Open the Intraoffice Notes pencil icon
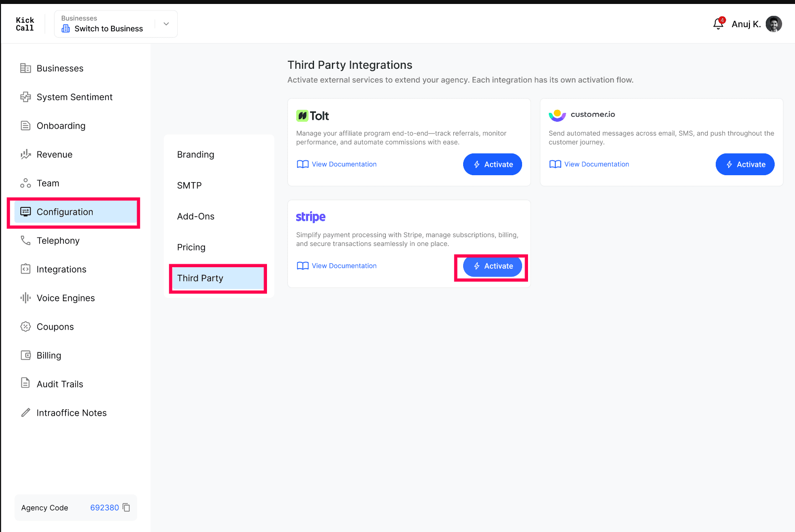Screen dimensions: 795x532 tap(25, 413)
